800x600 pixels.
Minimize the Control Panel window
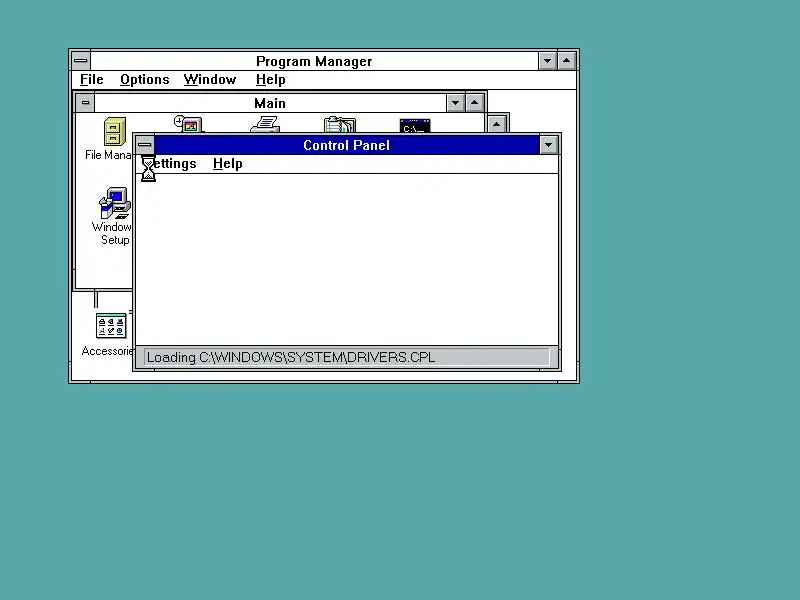point(548,145)
